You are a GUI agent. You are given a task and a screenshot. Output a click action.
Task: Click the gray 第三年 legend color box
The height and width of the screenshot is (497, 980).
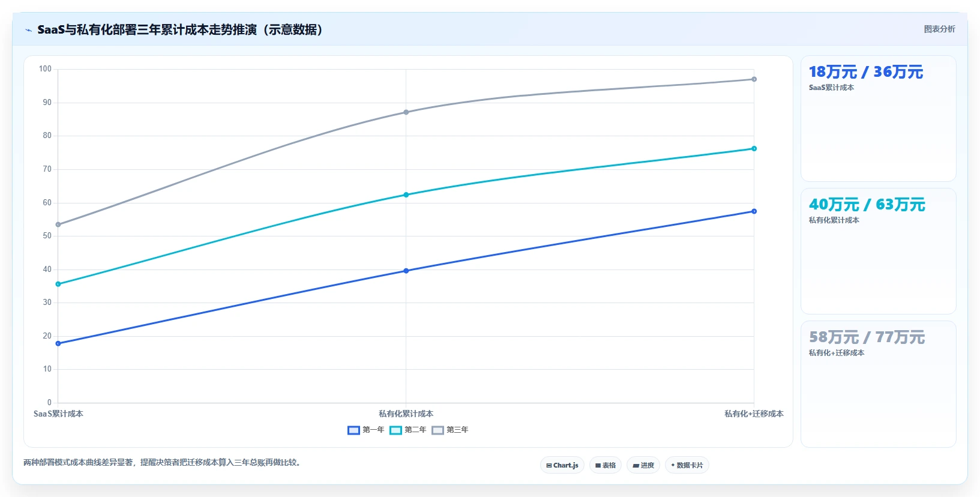(437, 430)
